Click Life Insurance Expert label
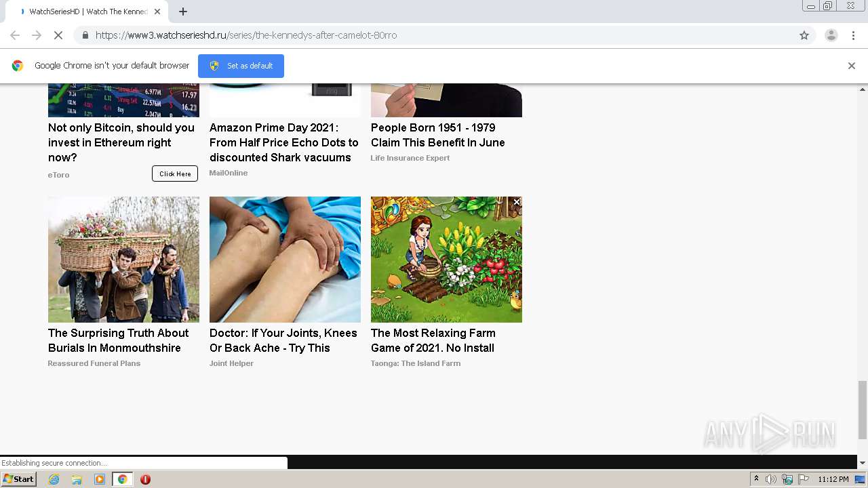Screen dimensions: 868x488 (410, 158)
